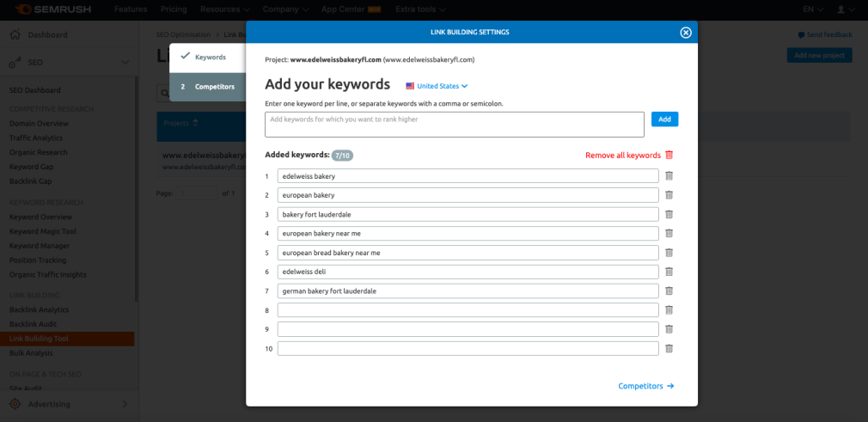868x422 pixels.
Task: Select the Keywords step tab
Action: tap(208, 57)
